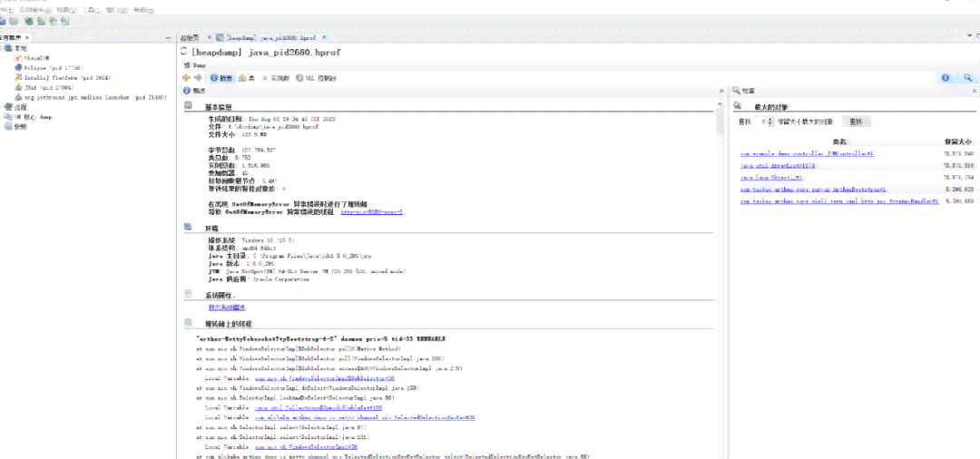Click the second main toolbar icon
980x459 pixels.
click(14, 21)
